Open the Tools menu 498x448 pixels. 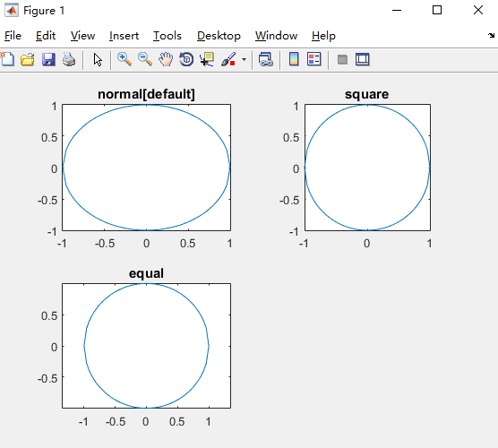point(167,36)
